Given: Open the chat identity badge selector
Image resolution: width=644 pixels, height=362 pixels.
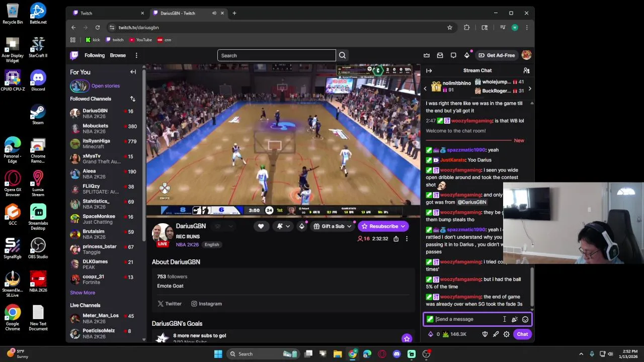Looking at the screenshot, I should (x=430, y=319).
